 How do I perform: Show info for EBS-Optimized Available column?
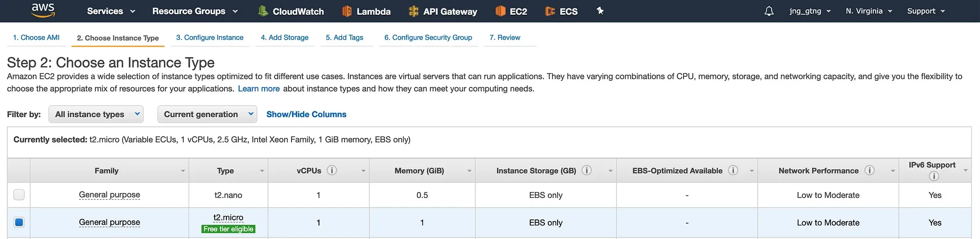coord(733,170)
